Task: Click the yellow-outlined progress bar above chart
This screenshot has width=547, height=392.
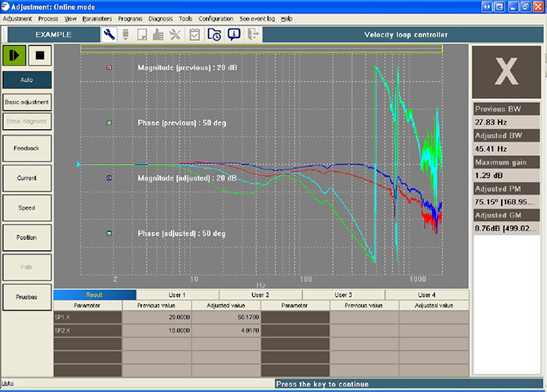Action: point(262,49)
